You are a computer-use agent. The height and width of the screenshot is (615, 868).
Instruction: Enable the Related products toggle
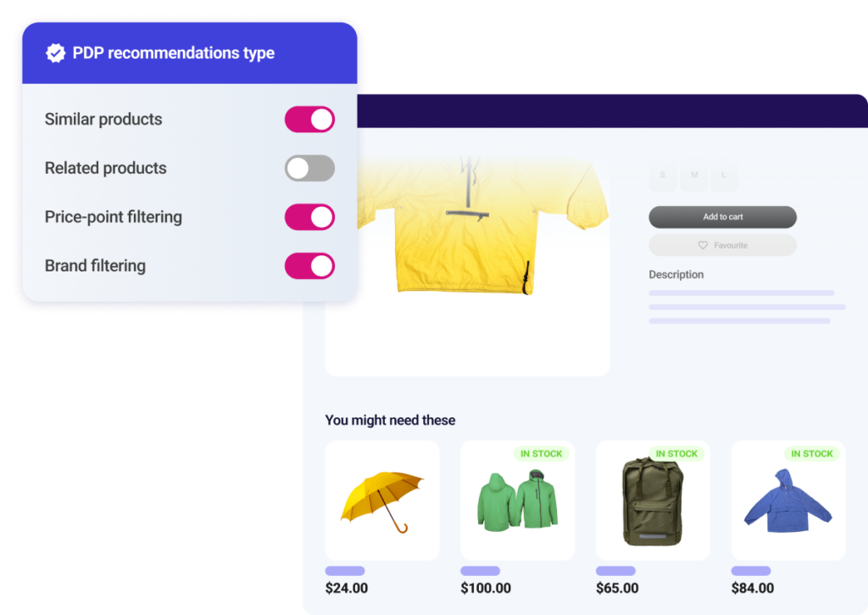309,168
